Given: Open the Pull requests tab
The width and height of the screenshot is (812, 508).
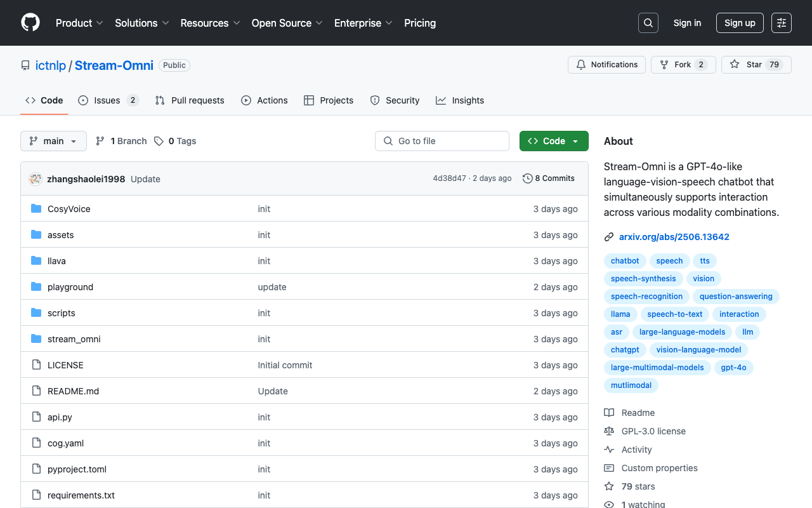Looking at the screenshot, I should (190, 100).
